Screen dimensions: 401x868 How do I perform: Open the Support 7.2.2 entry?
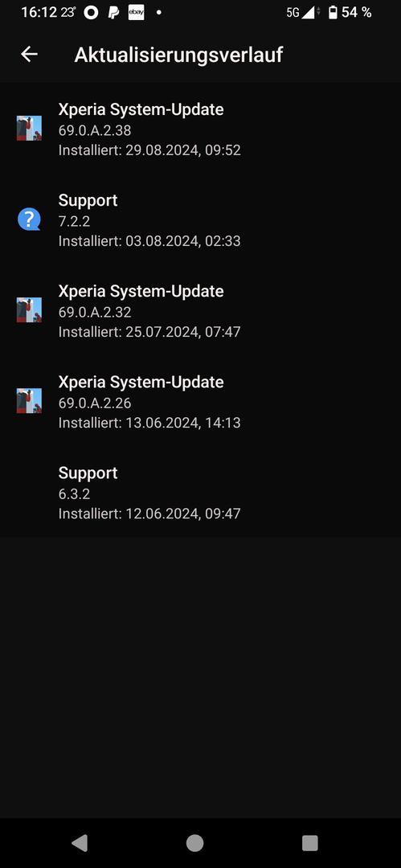pos(201,219)
